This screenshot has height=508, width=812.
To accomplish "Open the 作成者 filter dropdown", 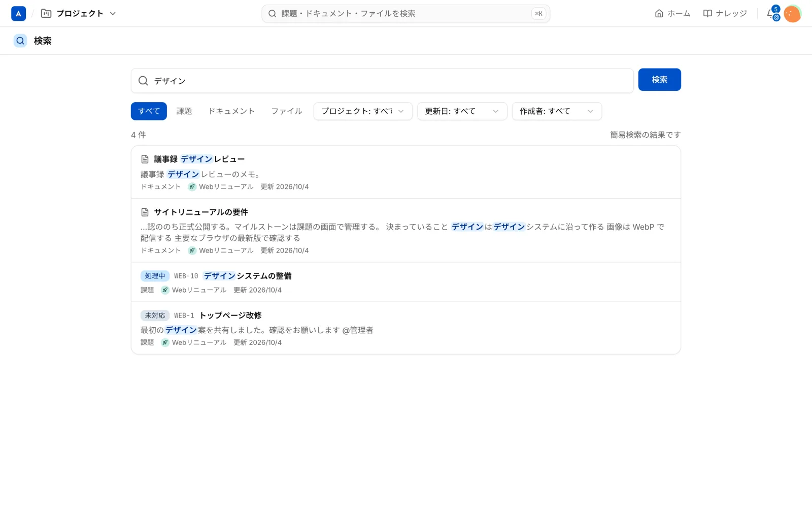I will [557, 111].
